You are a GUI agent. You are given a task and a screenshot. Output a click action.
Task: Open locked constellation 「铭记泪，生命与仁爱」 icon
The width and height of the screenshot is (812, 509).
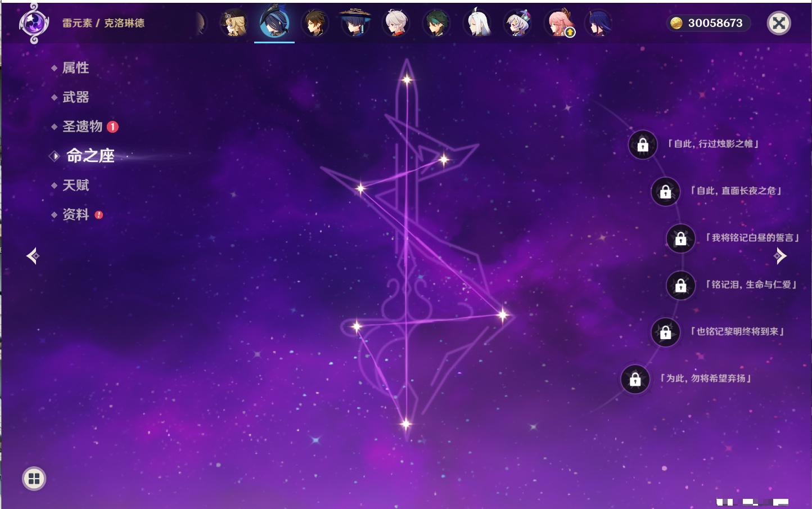pos(680,286)
